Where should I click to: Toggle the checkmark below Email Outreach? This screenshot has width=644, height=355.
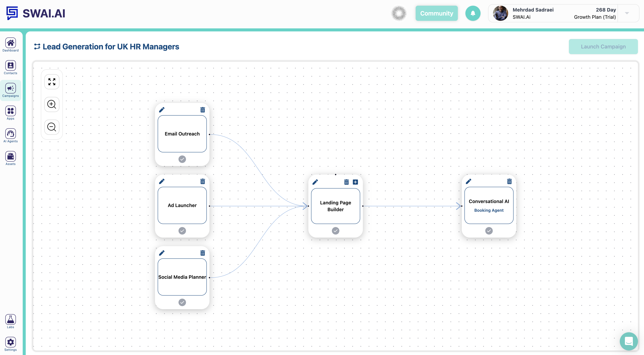[x=182, y=159]
